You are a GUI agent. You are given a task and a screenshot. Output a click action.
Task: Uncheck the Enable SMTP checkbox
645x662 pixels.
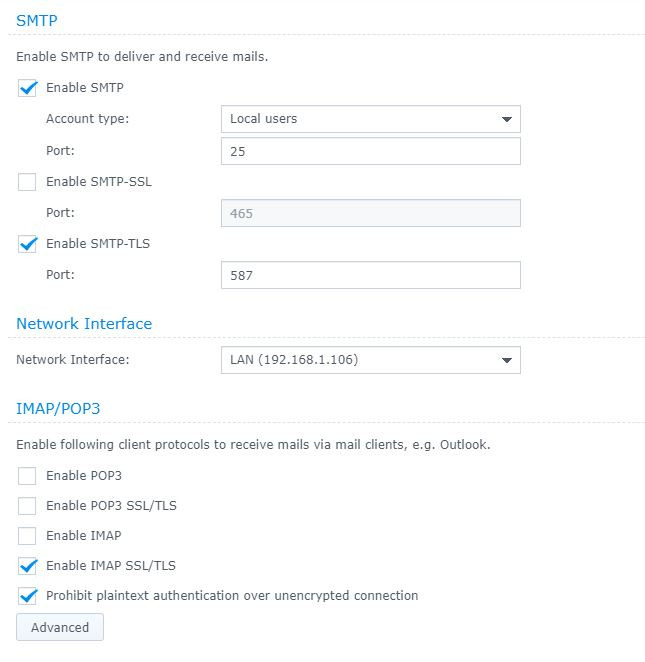tap(27, 88)
